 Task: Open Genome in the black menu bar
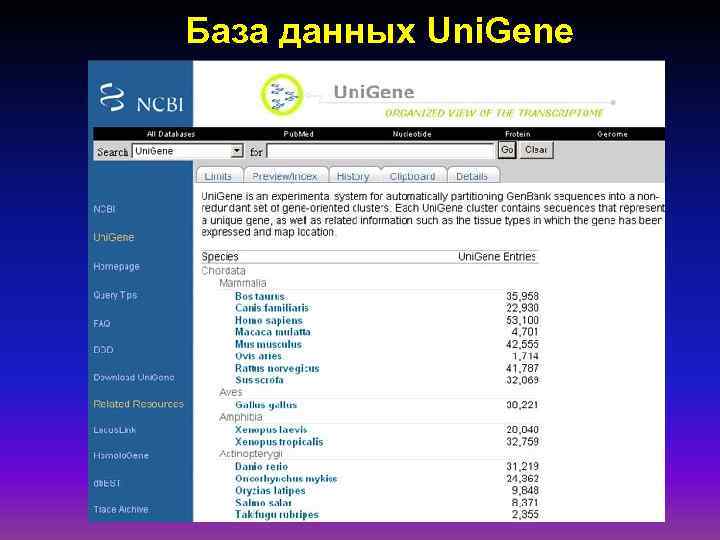pos(612,134)
